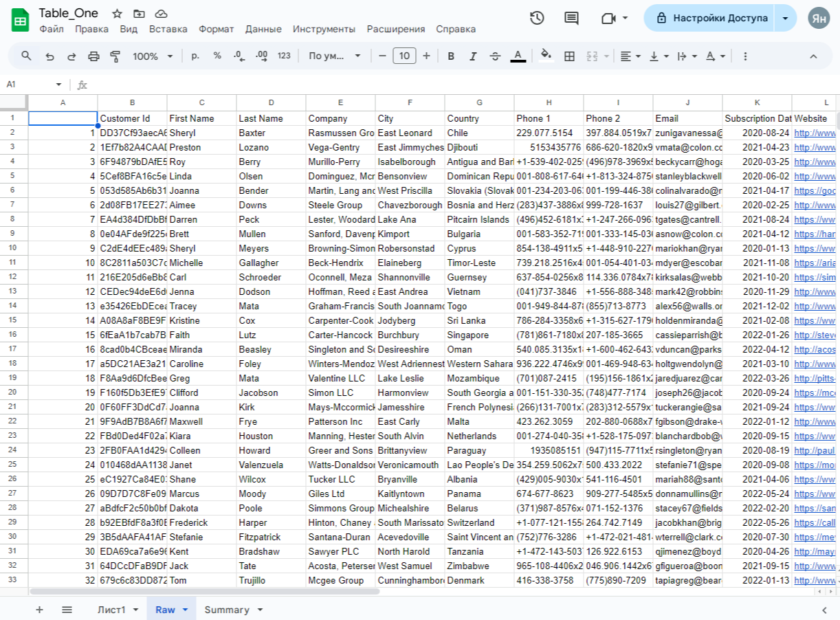Expand the horizontal align dropdown

(x=630, y=56)
